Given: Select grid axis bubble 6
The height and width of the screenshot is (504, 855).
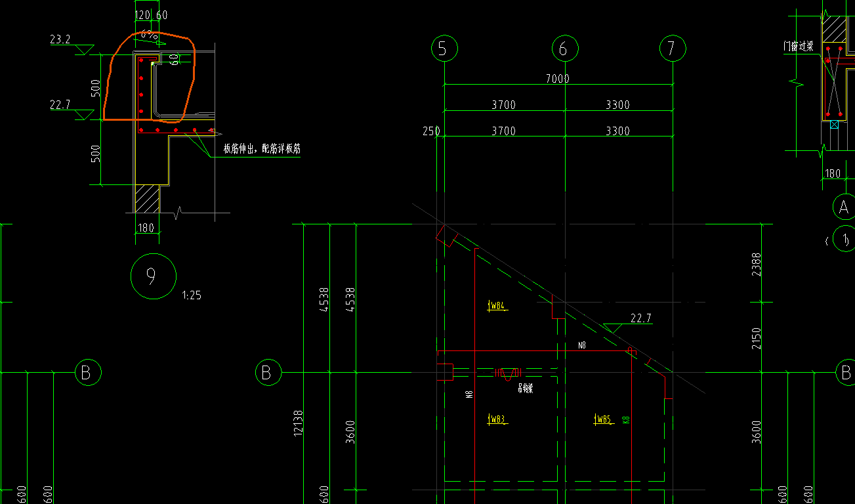Looking at the screenshot, I should point(564,49).
